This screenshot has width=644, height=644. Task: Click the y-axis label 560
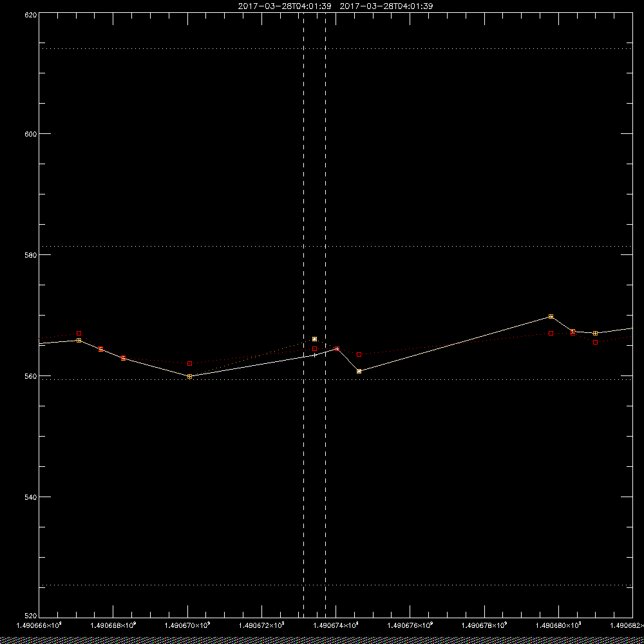[x=31, y=376]
